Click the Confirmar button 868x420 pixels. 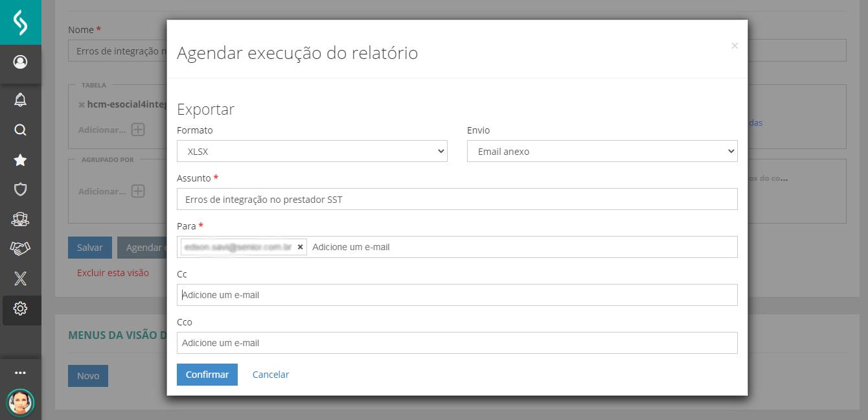point(207,375)
